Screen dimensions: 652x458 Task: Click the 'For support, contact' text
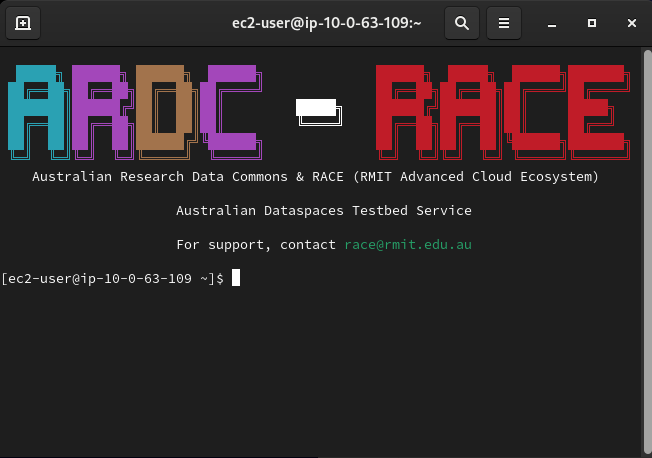tap(256, 245)
